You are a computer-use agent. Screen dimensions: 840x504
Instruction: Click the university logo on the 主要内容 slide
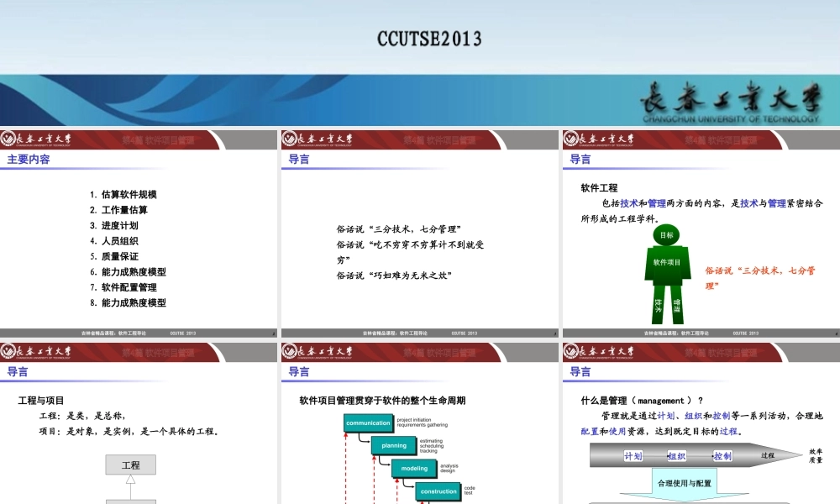point(36,139)
